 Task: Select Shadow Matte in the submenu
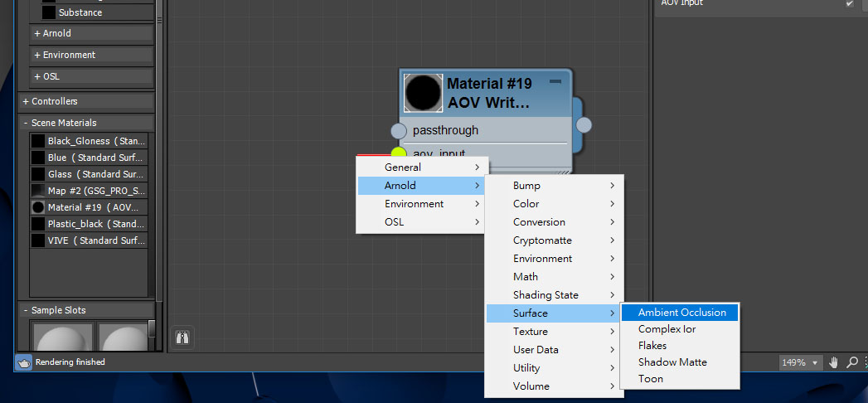tap(672, 362)
